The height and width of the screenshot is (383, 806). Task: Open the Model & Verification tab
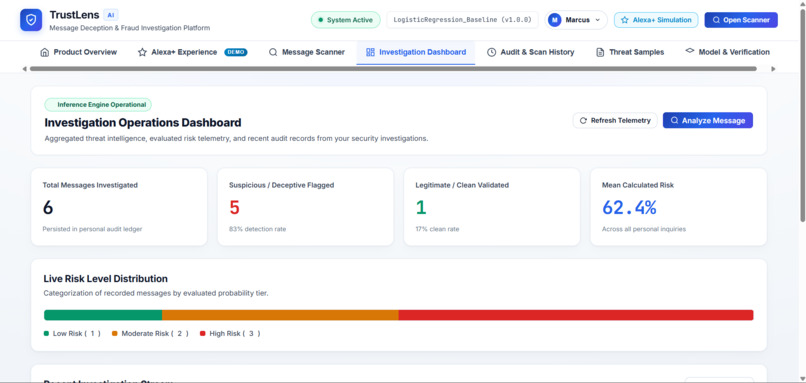[727, 52]
